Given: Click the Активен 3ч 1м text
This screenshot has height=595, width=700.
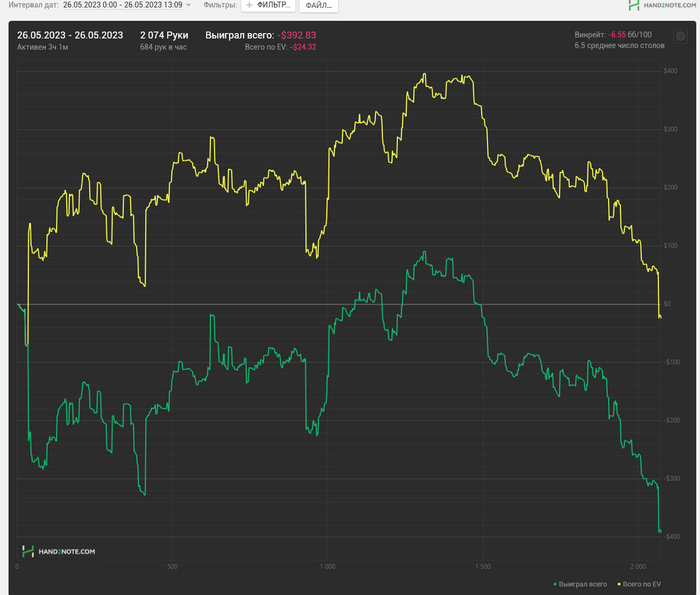Looking at the screenshot, I should click(x=42, y=47).
